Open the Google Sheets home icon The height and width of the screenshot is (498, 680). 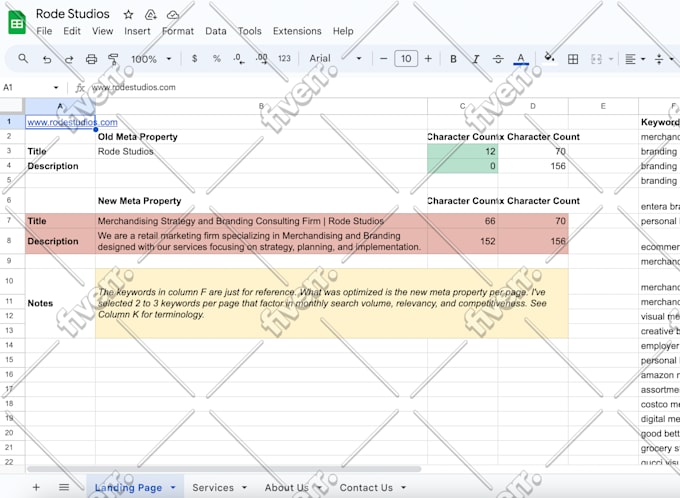[17, 22]
